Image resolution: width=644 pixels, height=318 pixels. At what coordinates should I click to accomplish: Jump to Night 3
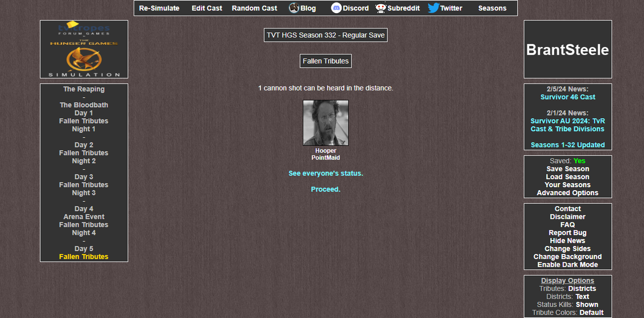(84, 193)
